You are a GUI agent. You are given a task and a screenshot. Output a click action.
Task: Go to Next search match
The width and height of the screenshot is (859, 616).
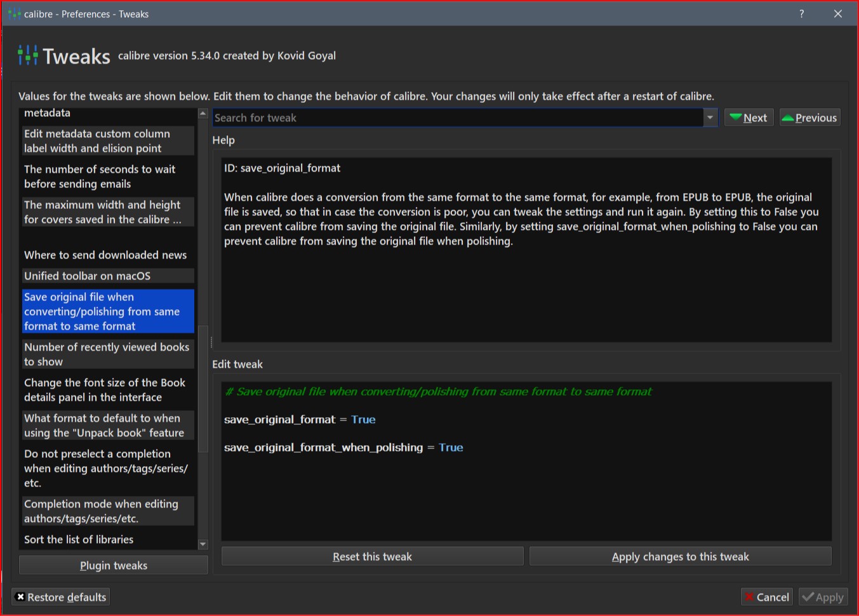(x=749, y=117)
